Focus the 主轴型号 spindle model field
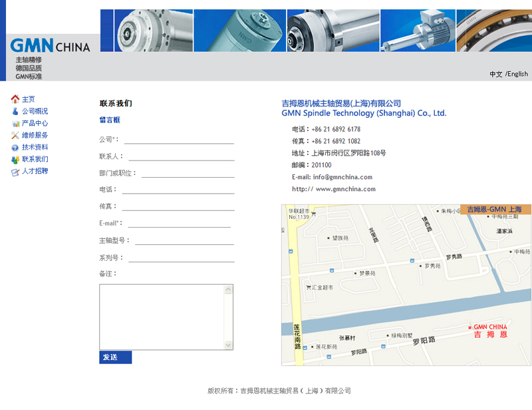532x410 pixels. (185, 240)
